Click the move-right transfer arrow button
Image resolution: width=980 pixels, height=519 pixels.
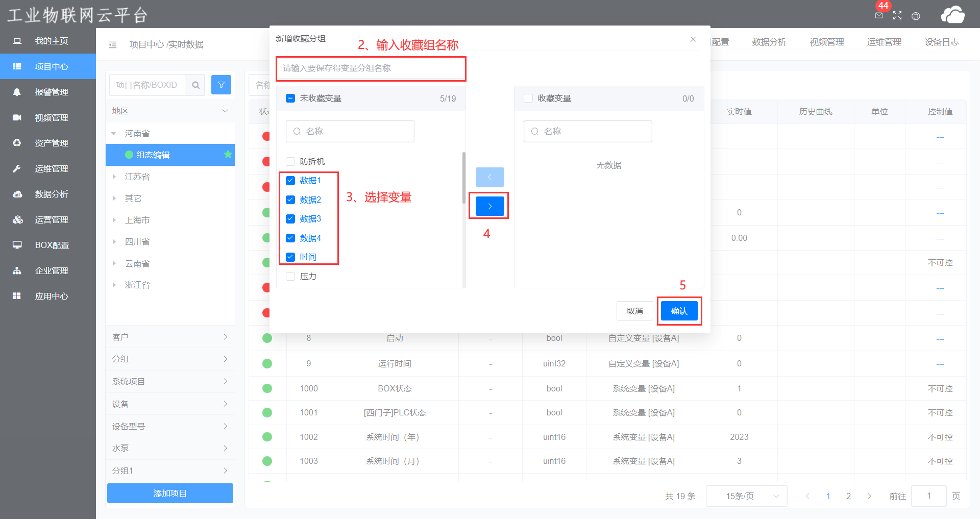click(x=489, y=206)
